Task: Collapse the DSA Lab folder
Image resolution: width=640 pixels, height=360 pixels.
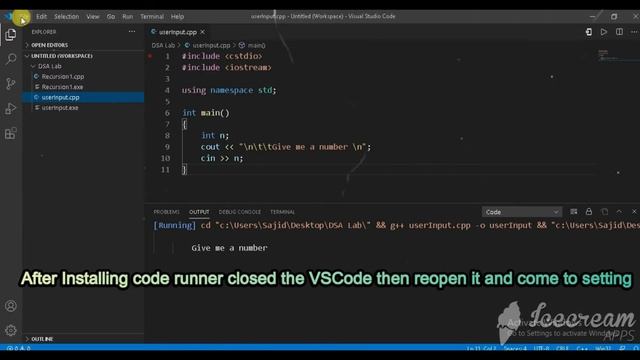Action: (84, 66)
